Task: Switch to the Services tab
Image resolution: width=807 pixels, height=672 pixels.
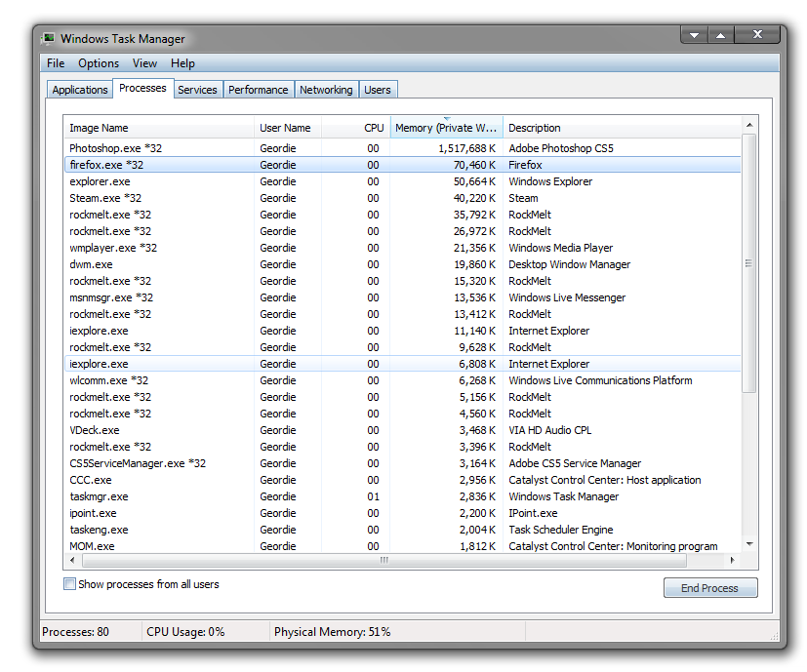Action: coord(198,90)
